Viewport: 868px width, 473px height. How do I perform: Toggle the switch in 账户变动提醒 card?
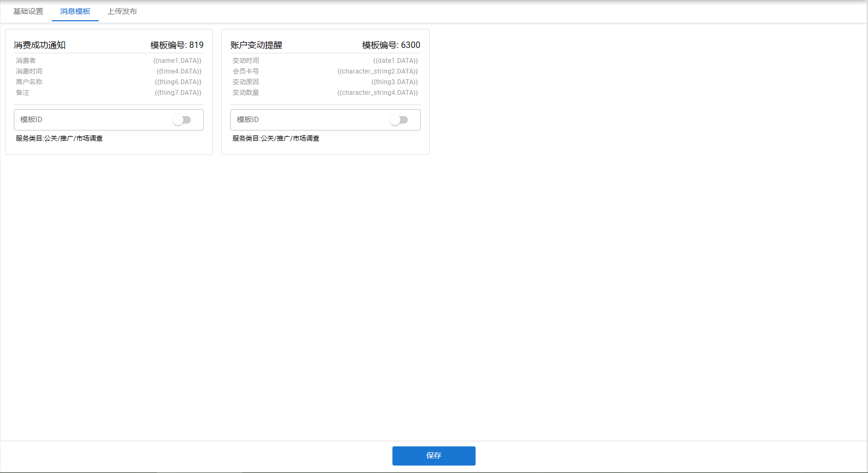[x=399, y=120]
